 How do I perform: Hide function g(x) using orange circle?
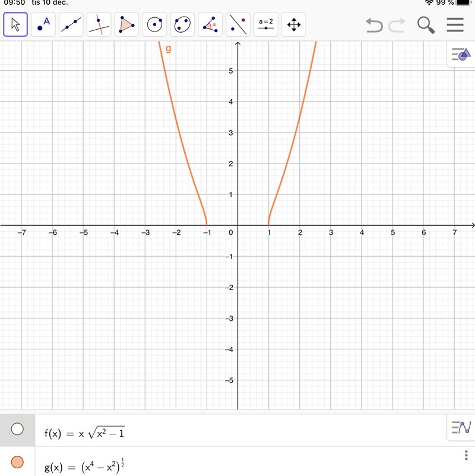click(17, 462)
